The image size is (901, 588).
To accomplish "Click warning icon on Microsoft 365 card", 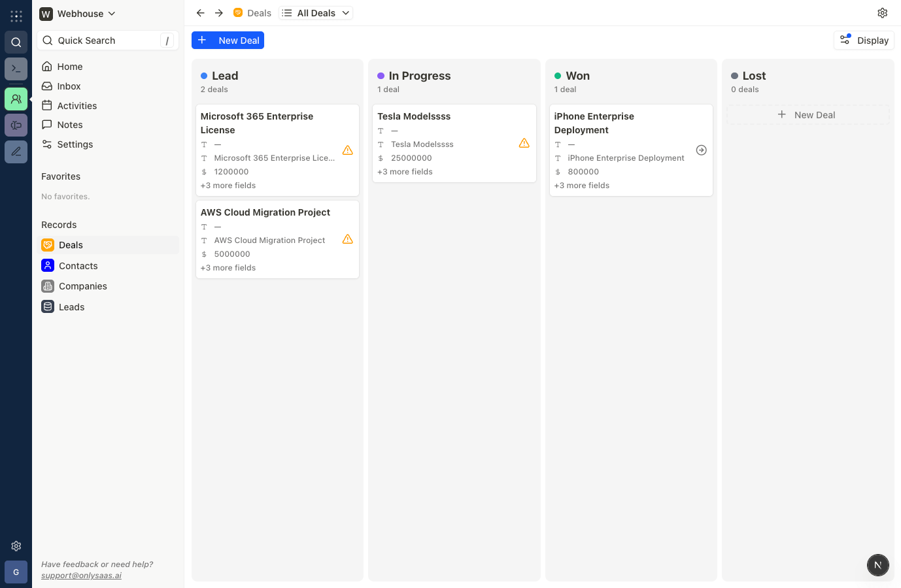I will 348,150.
